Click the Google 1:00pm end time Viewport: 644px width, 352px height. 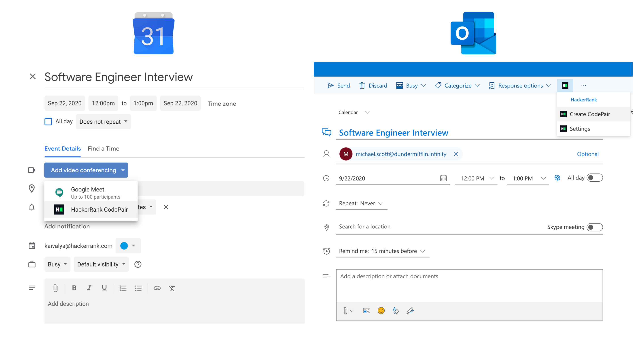[143, 103]
